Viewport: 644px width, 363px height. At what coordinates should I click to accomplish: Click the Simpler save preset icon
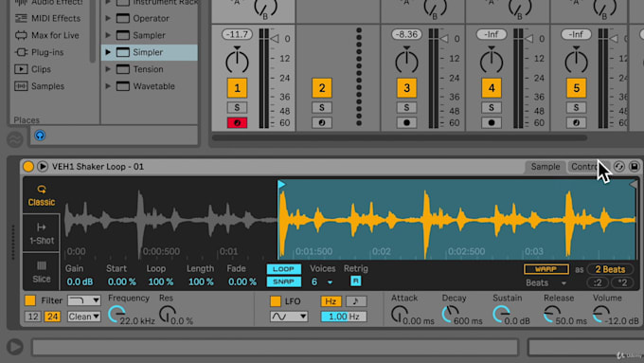tap(635, 167)
